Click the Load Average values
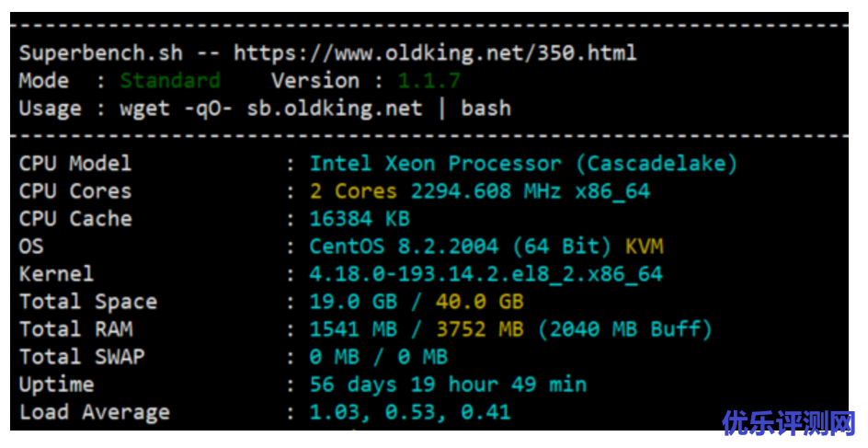The height and width of the screenshot is (448, 868). tap(409, 412)
